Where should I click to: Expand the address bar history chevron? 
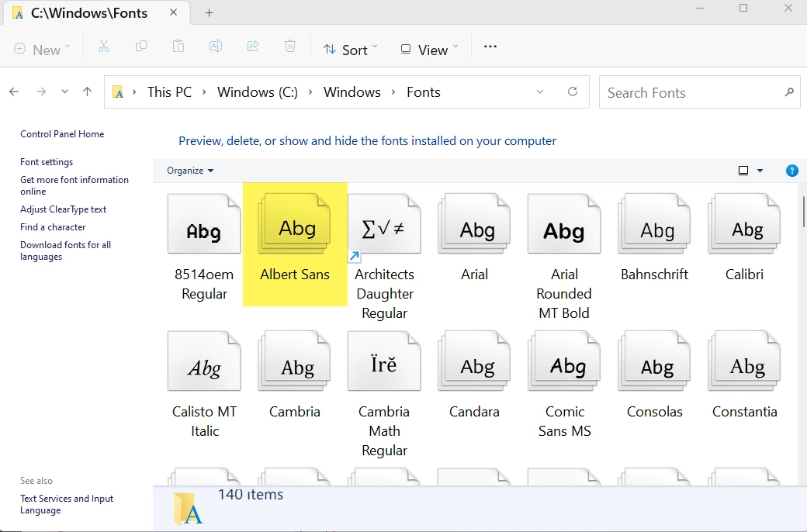pyautogui.click(x=540, y=92)
